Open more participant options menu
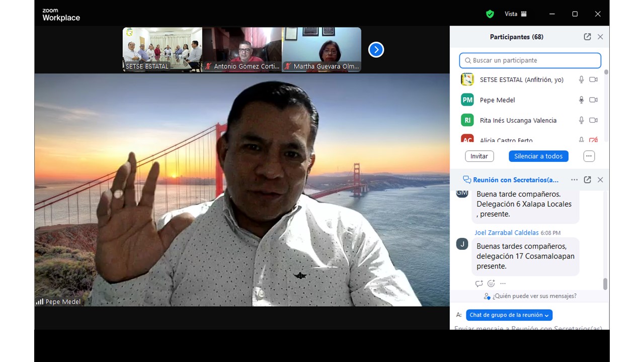The height and width of the screenshot is (362, 644). click(x=589, y=156)
